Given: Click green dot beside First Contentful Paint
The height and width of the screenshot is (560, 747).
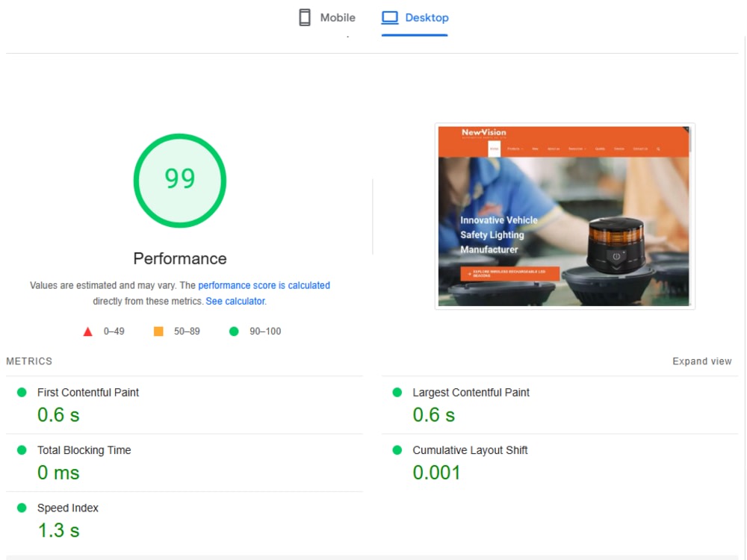Looking at the screenshot, I should (22, 393).
